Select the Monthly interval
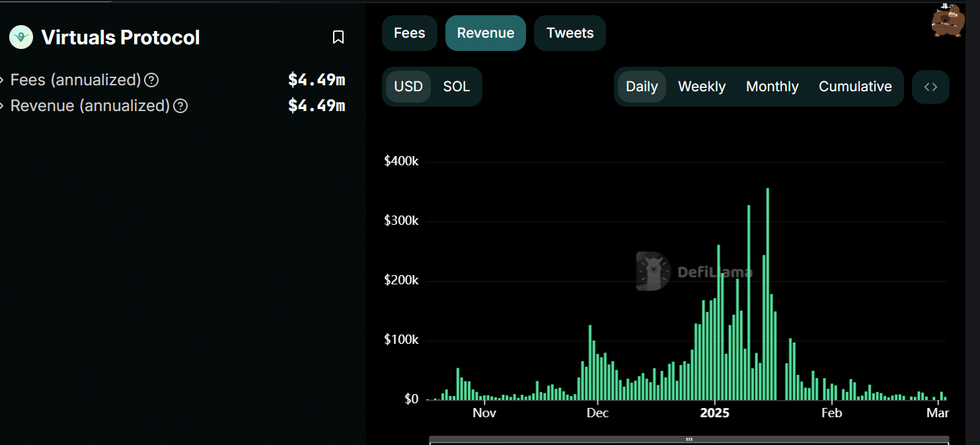Image resolution: width=980 pixels, height=445 pixels. coord(773,87)
